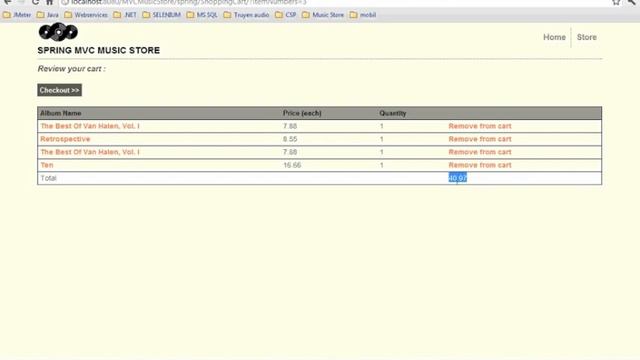Image resolution: width=640 pixels, height=360 pixels.
Task: Click the Total row label
Action: point(48,178)
